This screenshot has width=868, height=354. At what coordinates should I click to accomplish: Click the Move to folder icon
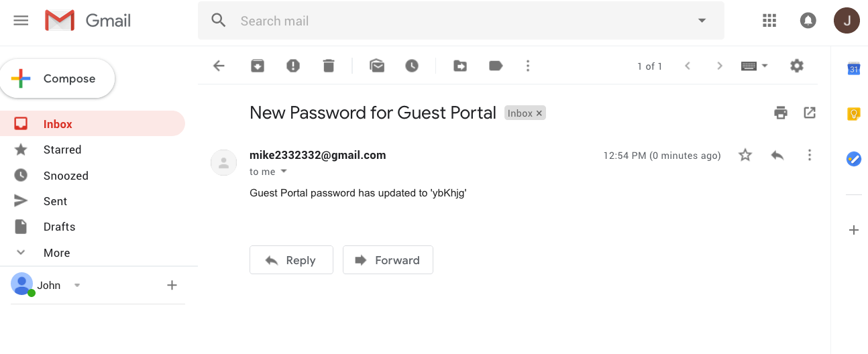[x=460, y=66]
